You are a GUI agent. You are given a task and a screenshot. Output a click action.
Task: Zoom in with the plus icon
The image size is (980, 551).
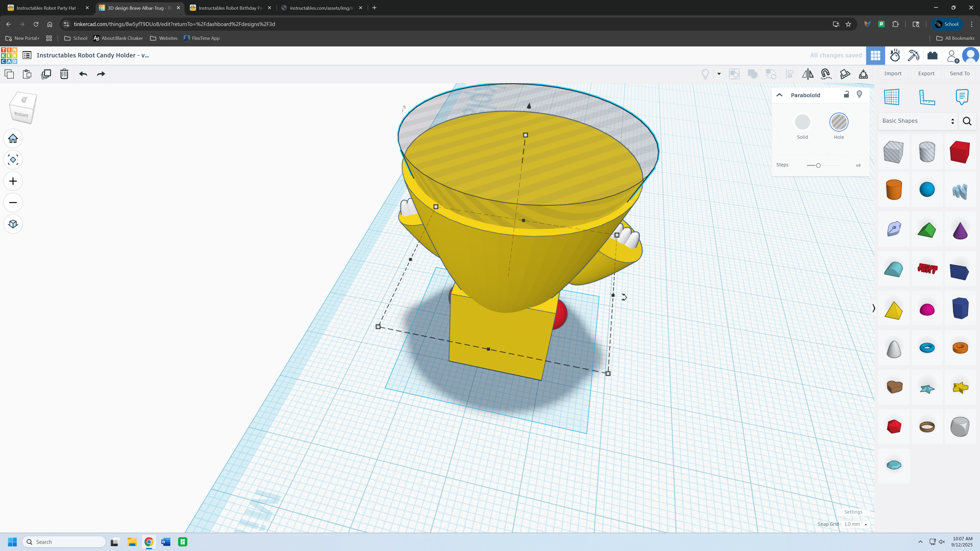[x=13, y=181]
